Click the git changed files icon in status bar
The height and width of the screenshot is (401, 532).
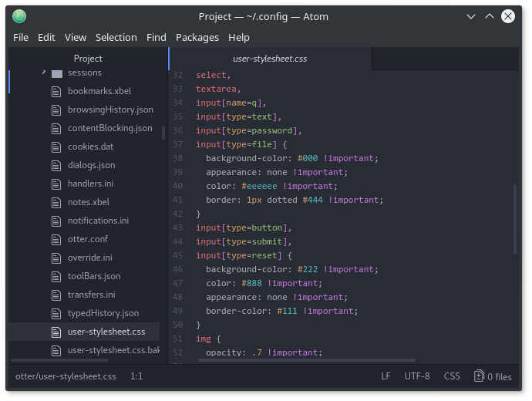[479, 376]
